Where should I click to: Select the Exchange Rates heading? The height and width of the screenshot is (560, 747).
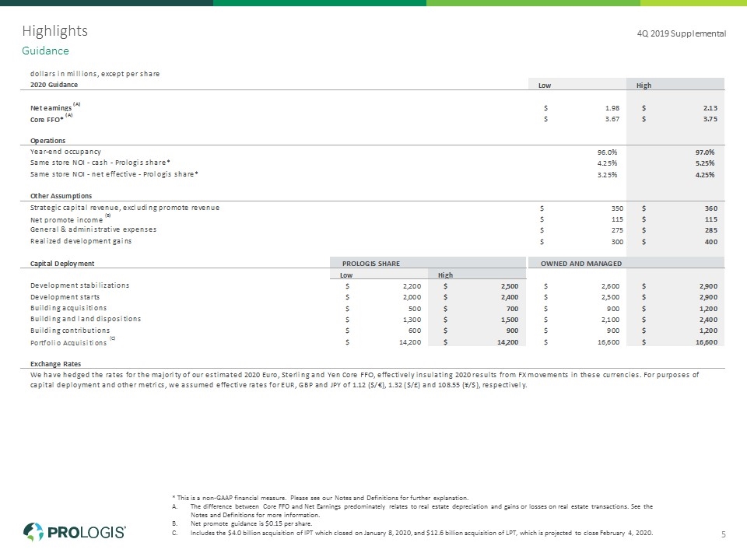coord(56,364)
